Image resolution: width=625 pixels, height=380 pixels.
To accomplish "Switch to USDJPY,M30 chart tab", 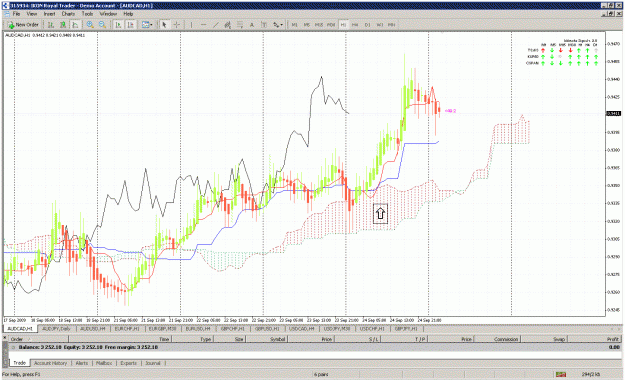I will 337,329.
